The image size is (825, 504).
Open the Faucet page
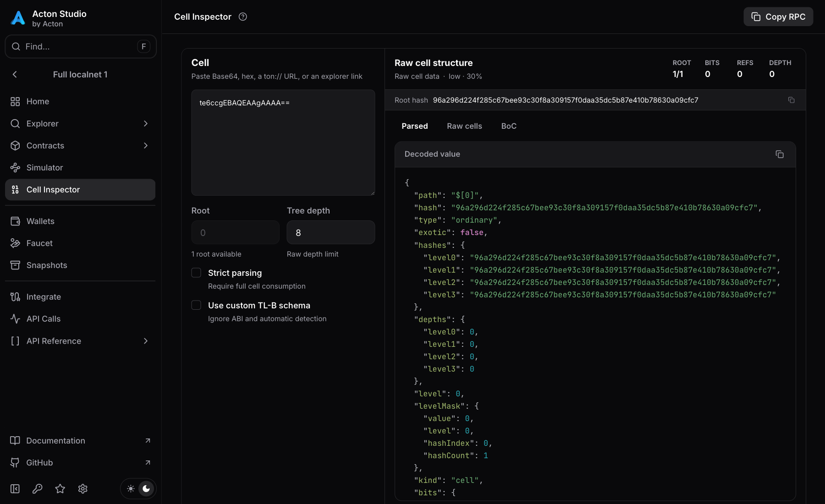click(x=80, y=243)
